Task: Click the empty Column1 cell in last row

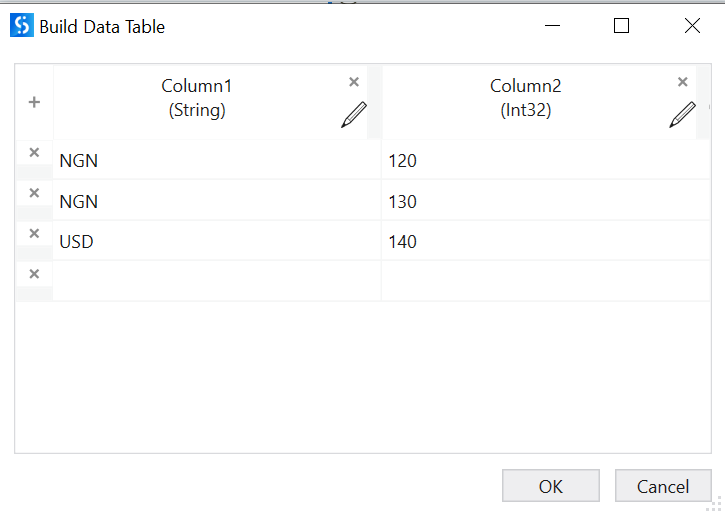Action: click(215, 281)
